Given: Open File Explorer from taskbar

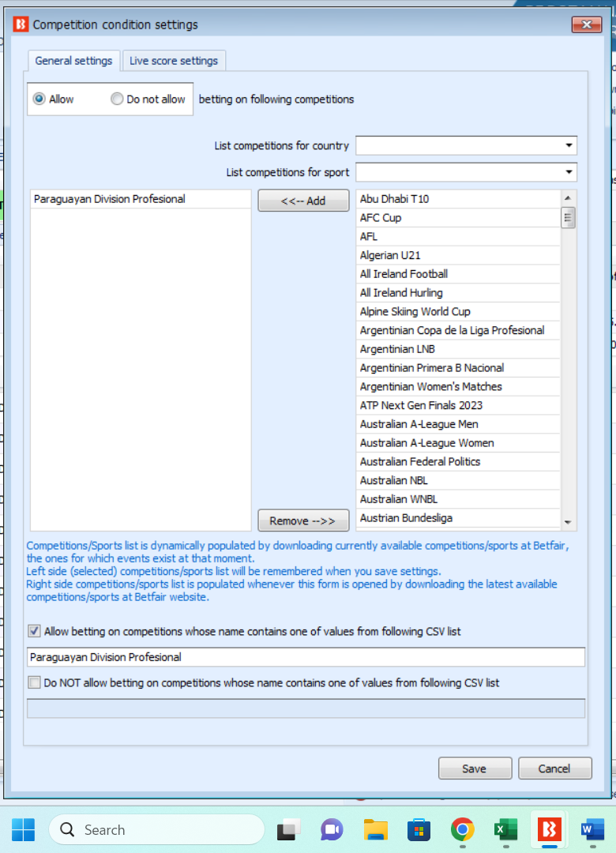Looking at the screenshot, I should (x=375, y=829).
